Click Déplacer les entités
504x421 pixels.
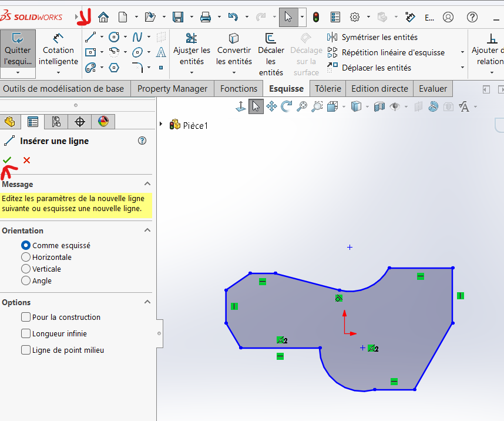pyautogui.click(x=369, y=68)
